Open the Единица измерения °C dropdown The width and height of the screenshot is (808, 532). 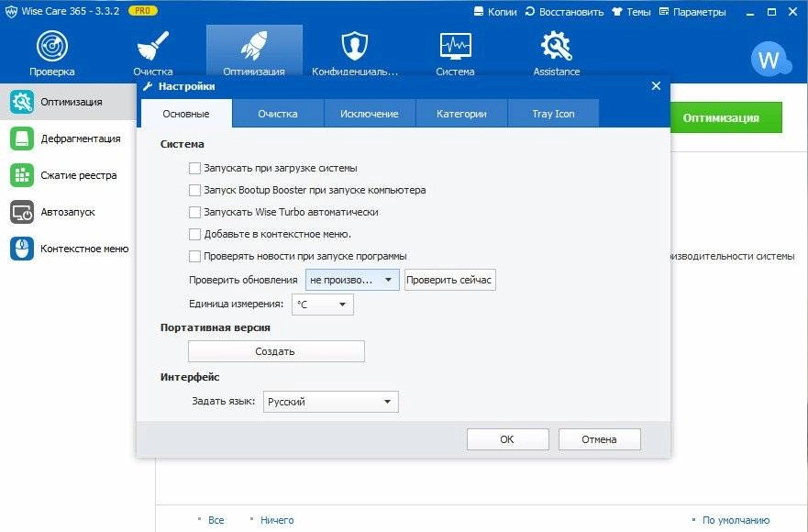(323, 305)
